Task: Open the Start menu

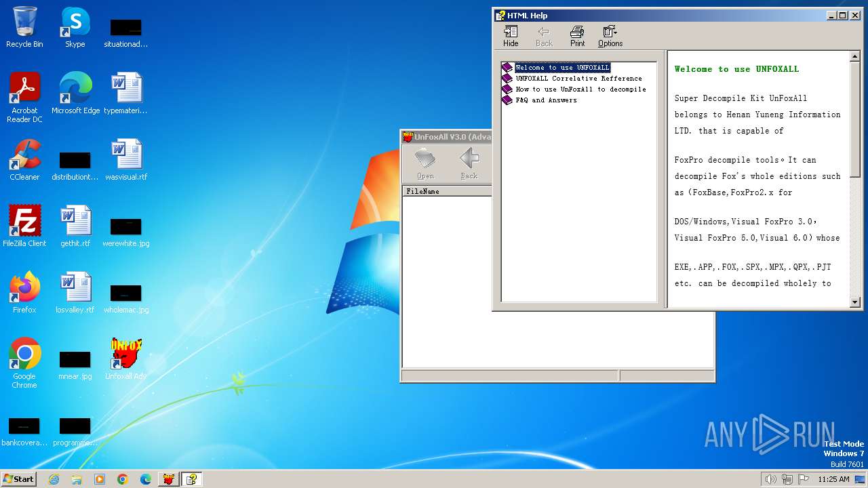Action: tap(19, 479)
